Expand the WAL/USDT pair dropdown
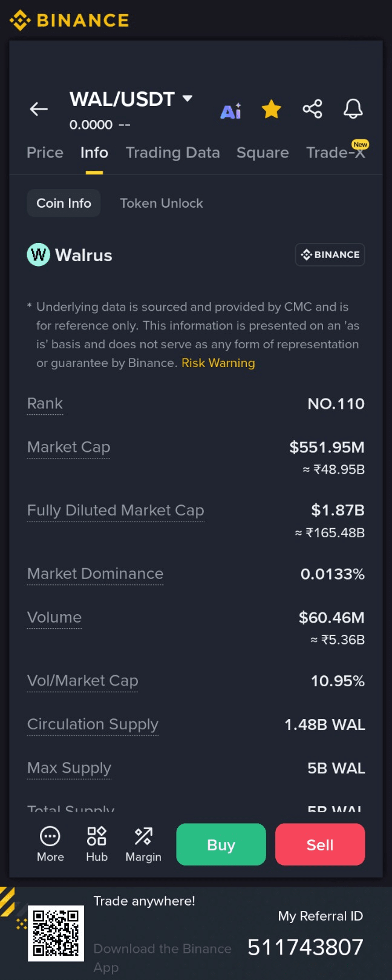The width and height of the screenshot is (392, 980). coord(188,98)
